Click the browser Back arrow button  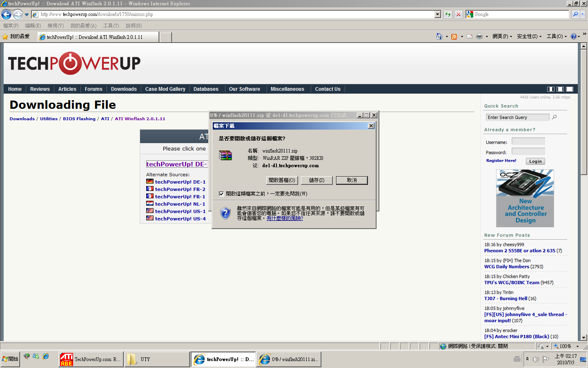(6, 14)
